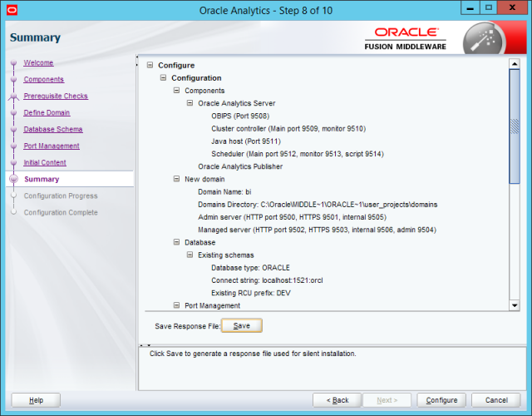This screenshot has width=532, height=416.
Task: Collapse the Configuration tree node
Action: pos(163,77)
